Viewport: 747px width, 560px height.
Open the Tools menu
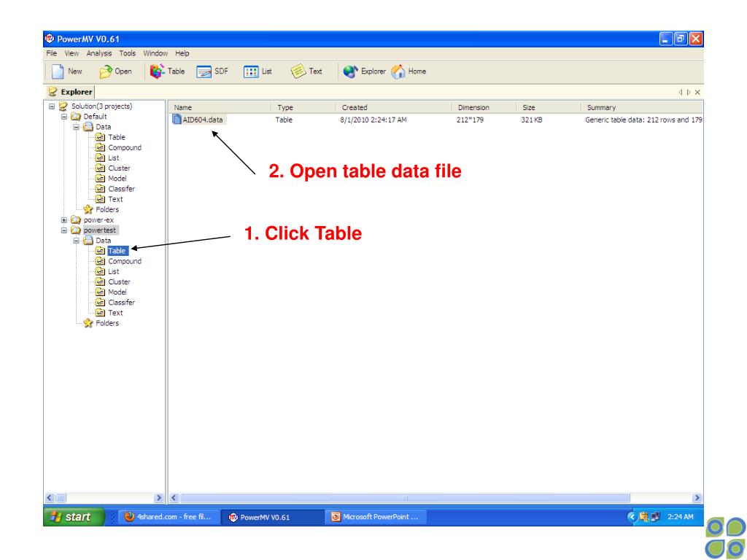[127, 53]
